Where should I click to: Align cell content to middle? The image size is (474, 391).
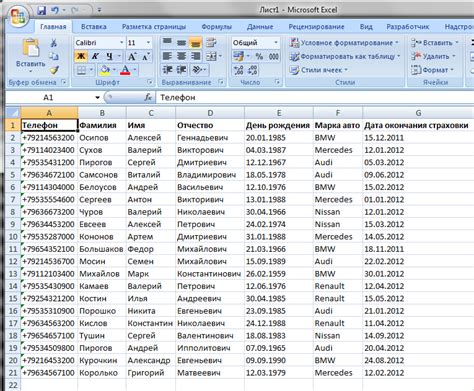pos(181,43)
